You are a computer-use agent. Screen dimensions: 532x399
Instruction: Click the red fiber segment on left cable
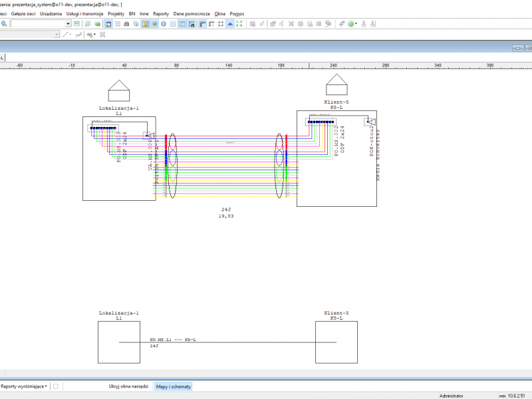pos(166,142)
